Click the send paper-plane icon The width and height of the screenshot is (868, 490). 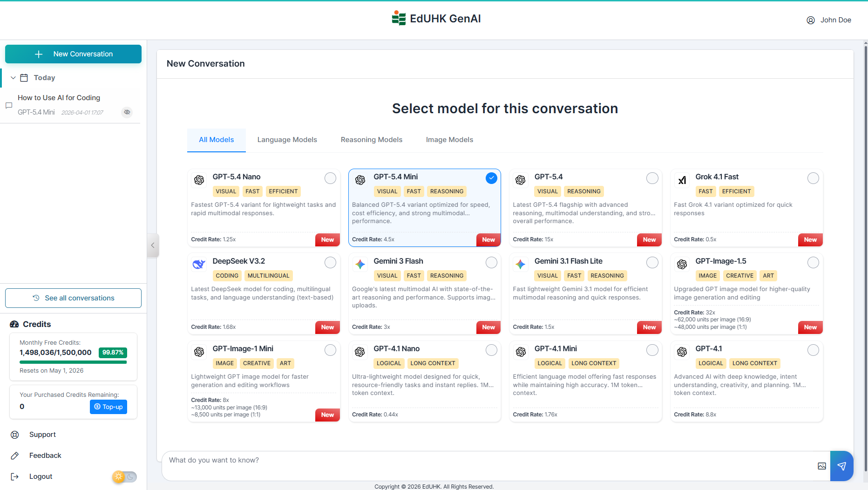[x=842, y=466]
